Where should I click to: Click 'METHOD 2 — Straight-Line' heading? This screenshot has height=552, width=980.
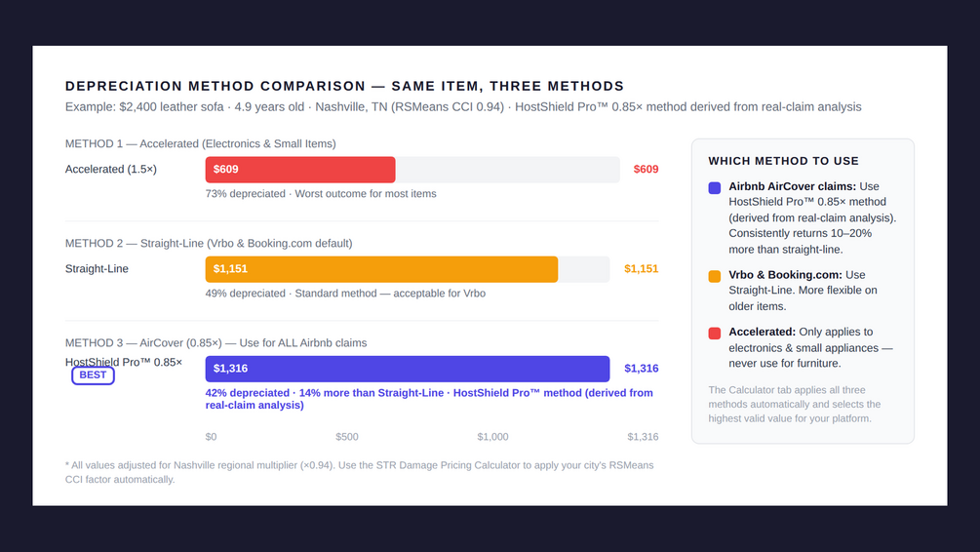pyautogui.click(x=209, y=243)
